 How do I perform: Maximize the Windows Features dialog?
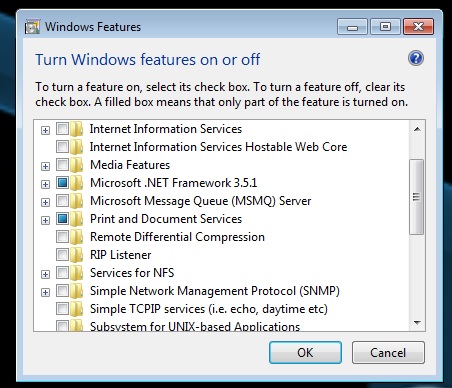385,27
